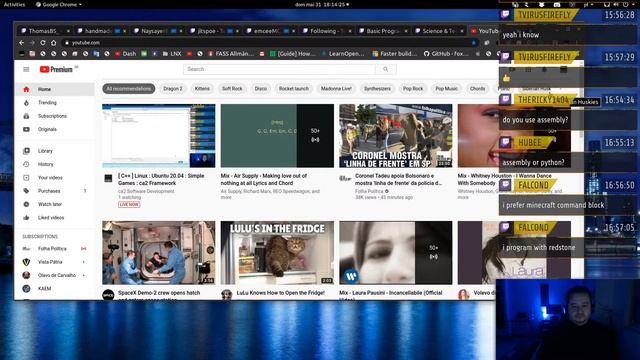Click the YouTube Premium logo
The height and width of the screenshot is (360, 640).
[x=56, y=69]
